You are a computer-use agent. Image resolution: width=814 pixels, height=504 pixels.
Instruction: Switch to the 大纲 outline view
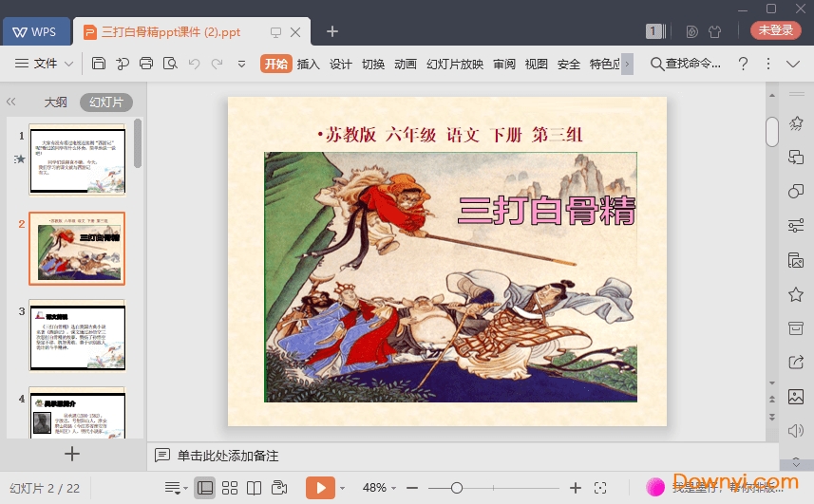click(55, 103)
